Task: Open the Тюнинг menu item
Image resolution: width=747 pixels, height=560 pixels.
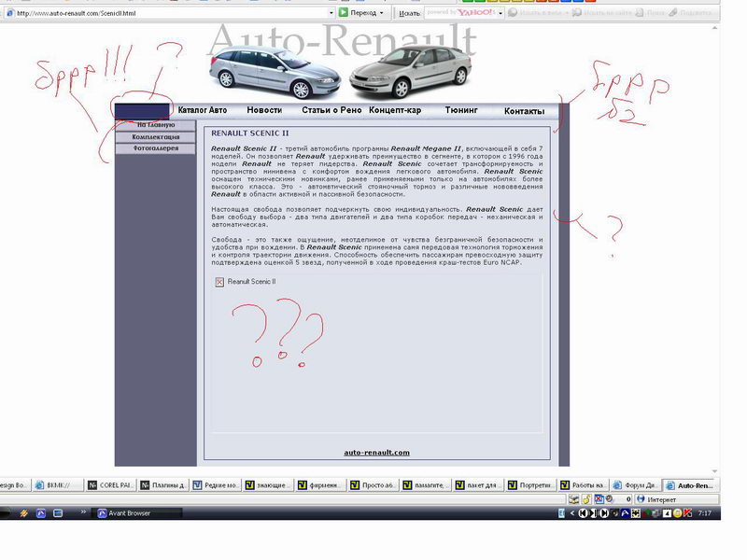Action: pyautogui.click(x=461, y=110)
